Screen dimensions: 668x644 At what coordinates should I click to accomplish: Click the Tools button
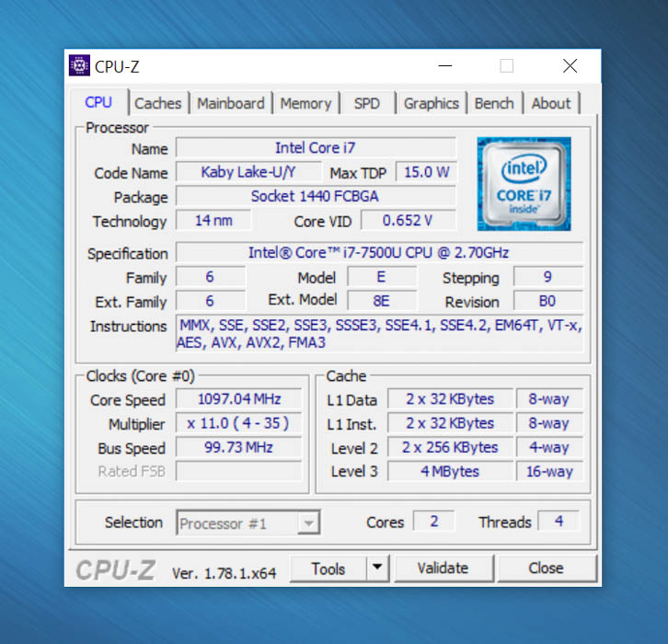click(x=328, y=569)
